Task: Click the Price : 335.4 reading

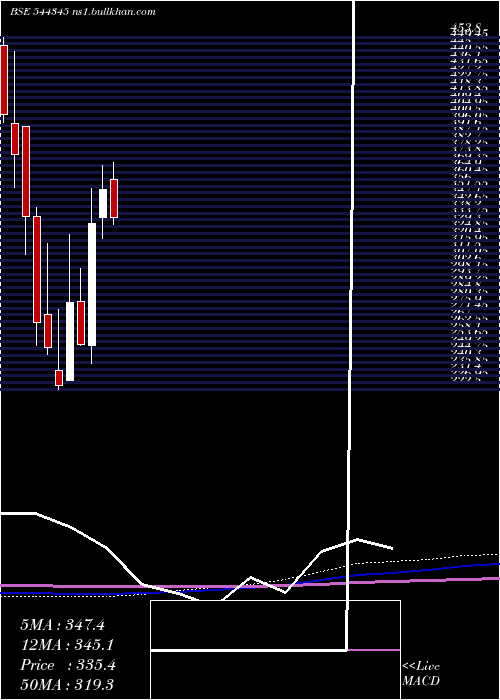Action: pyautogui.click(x=68, y=665)
